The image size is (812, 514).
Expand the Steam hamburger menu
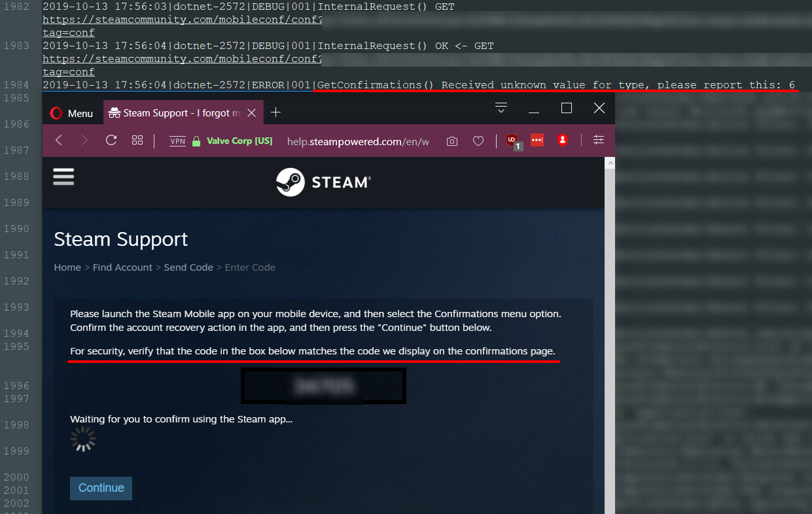click(63, 177)
